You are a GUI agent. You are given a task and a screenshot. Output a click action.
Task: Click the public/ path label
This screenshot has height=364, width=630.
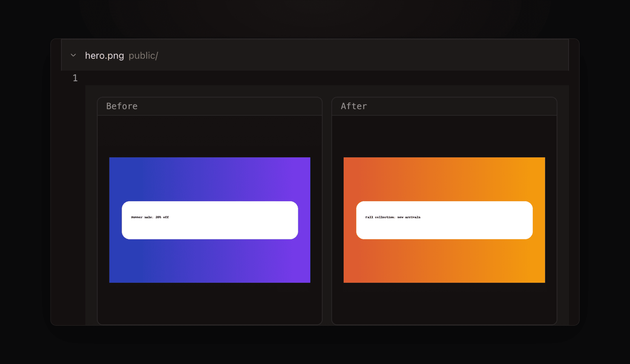tap(143, 56)
